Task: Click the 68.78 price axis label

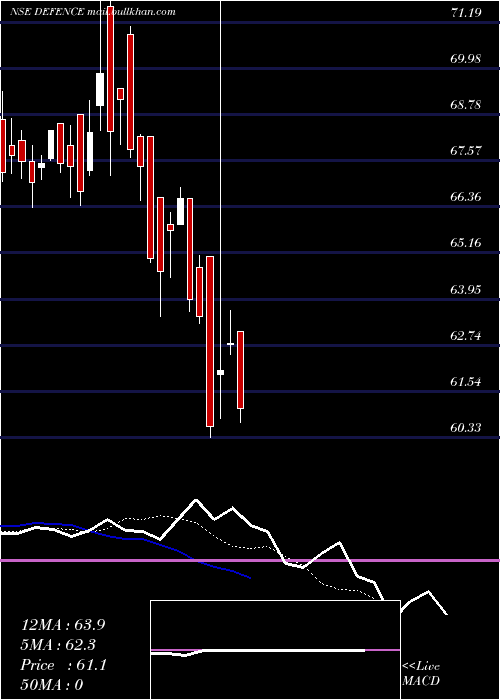Action: coord(466,105)
